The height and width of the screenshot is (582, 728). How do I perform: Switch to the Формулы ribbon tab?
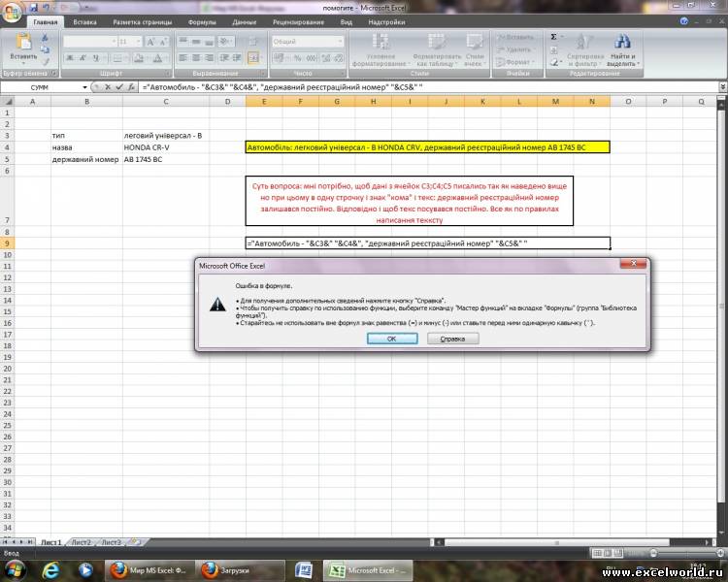[x=202, y=21]
